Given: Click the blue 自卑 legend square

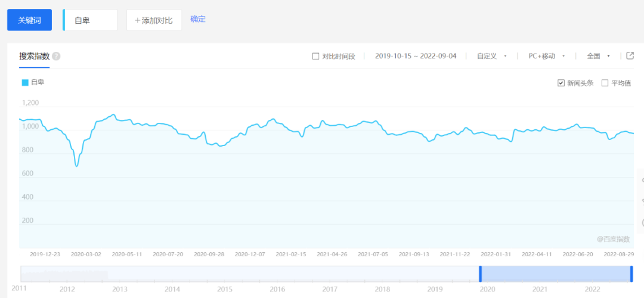Looking at the screenshot, I should (25, 82).
